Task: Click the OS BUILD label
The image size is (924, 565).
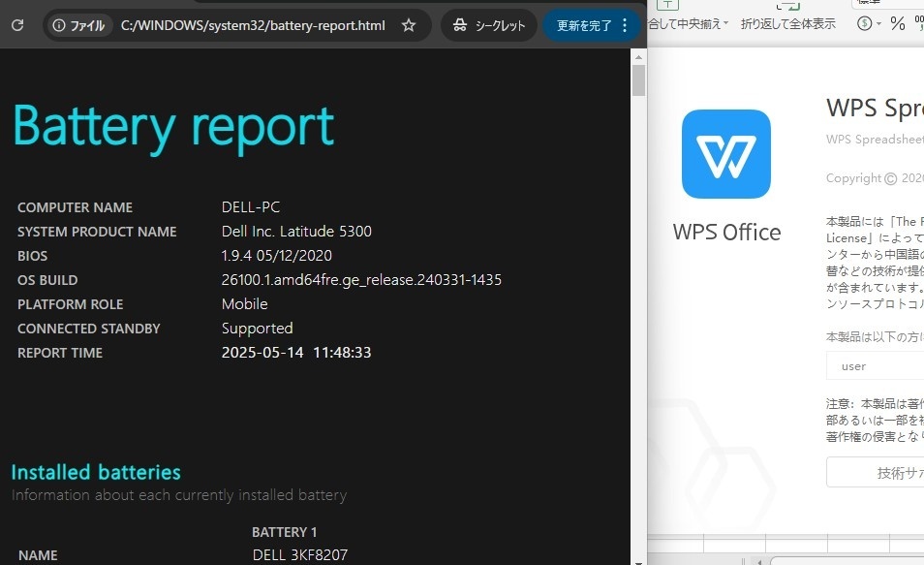Action: point(47,280)
